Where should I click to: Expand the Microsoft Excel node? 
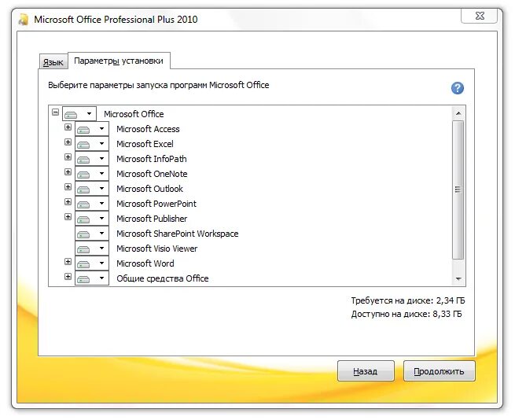tap(68, 142)
